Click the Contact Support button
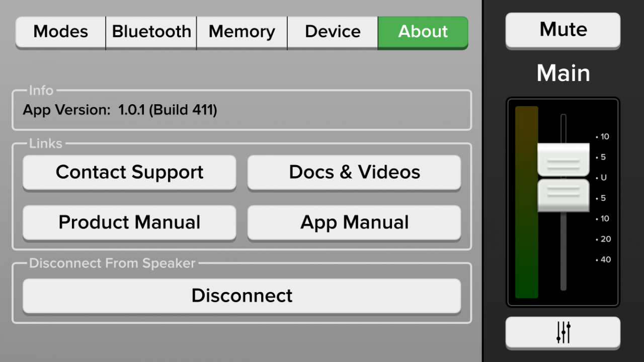The image size is (644, 362). [129, 172]
